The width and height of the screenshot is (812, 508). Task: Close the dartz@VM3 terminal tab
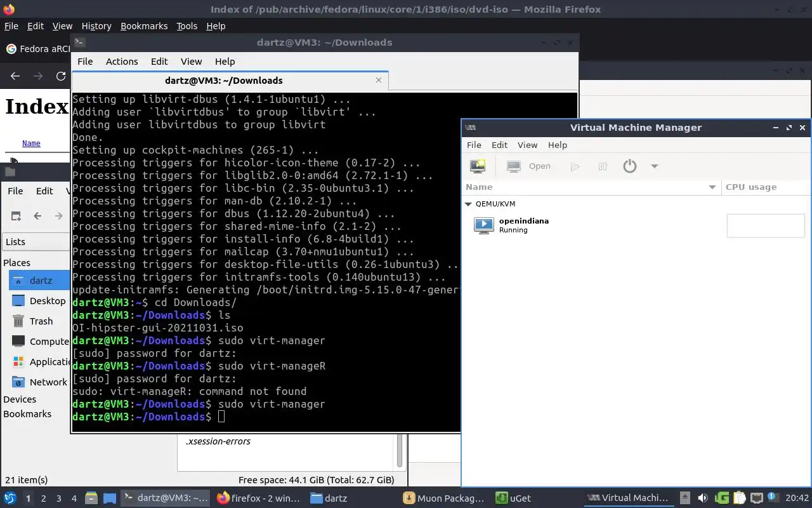pos(379,80)
